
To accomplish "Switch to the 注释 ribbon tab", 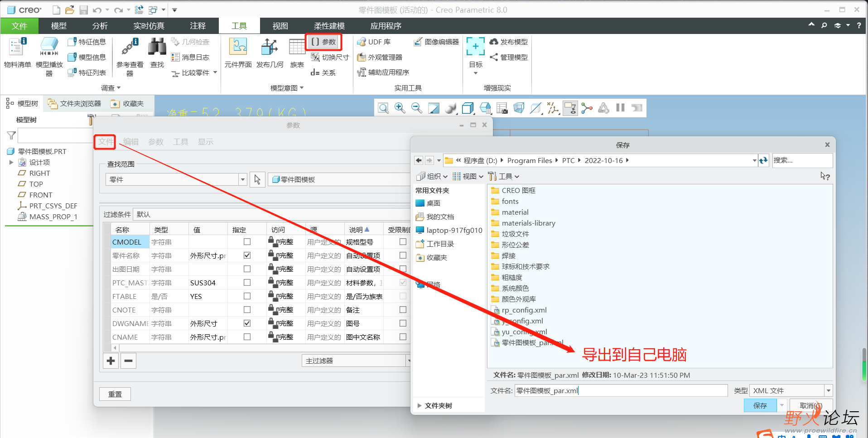I will pyautogui.click(x=198, y=26).
